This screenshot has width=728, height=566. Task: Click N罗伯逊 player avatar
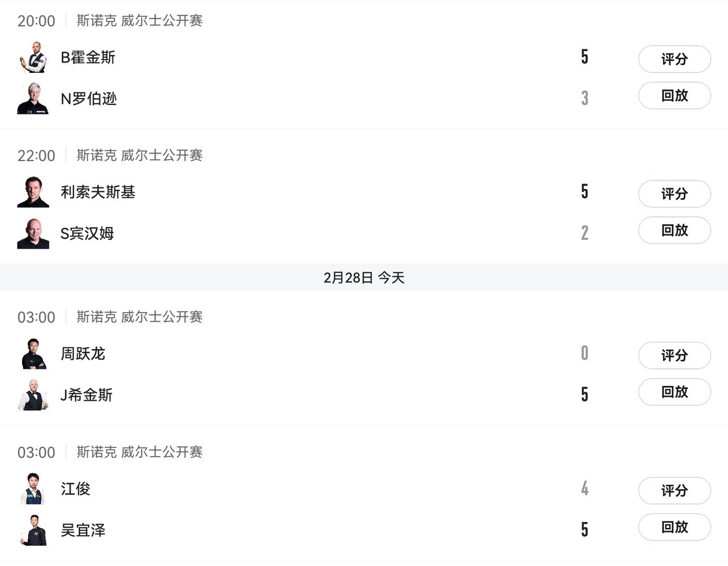click(x=33, y=98)
